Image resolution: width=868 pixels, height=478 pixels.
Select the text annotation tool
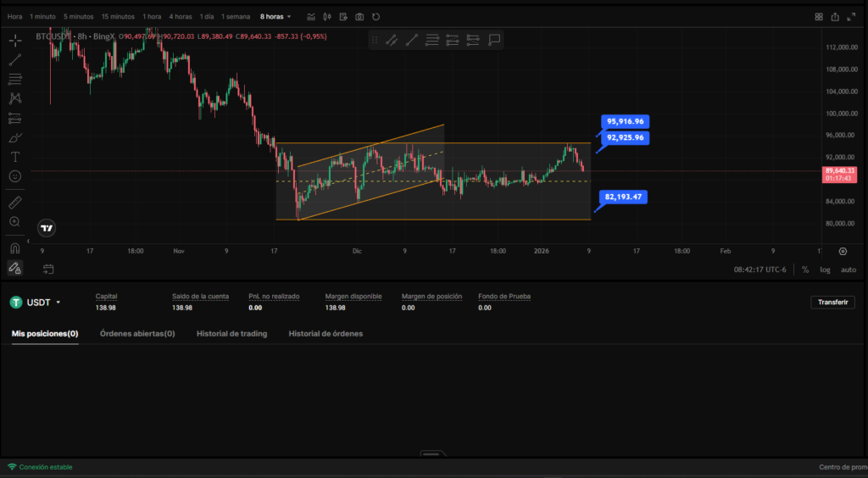point(15,157)
